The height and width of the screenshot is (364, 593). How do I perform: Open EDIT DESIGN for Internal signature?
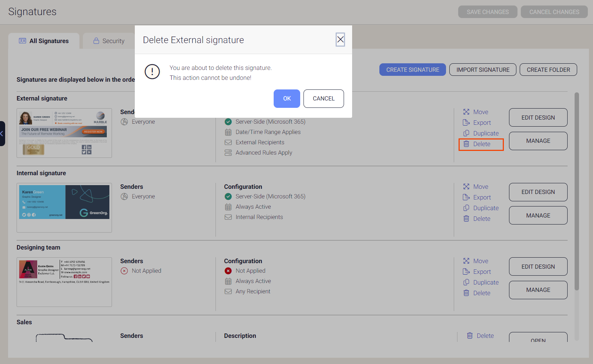538,192
